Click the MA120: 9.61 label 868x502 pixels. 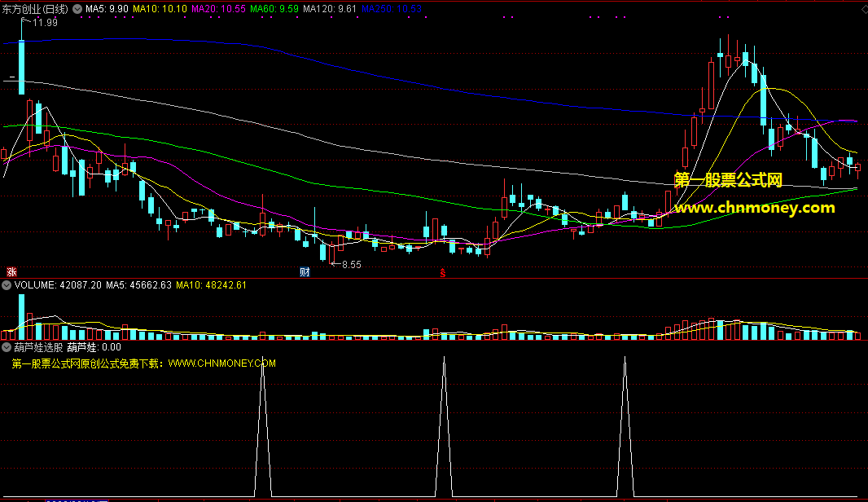pos(330,9)
